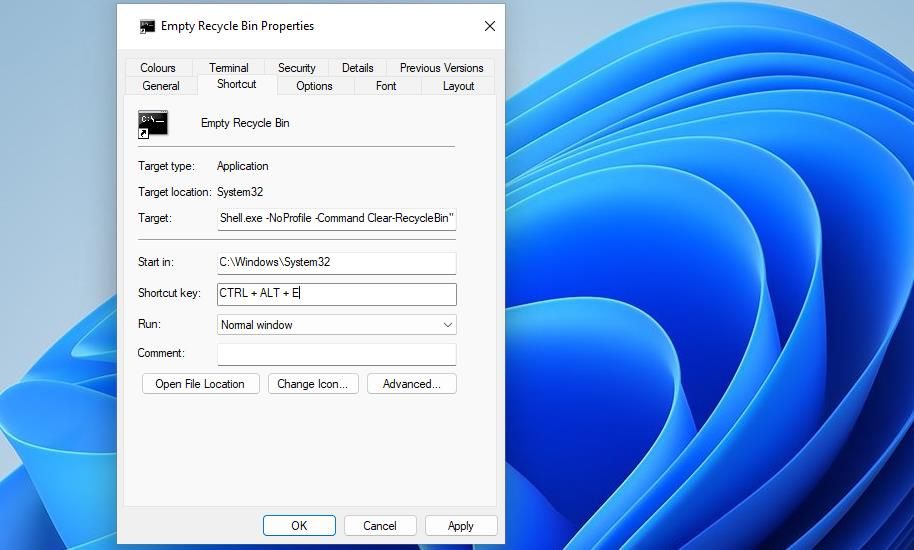Switch to the General tab
The width and height of the screenshot is (914, 550).
[160, 86]
